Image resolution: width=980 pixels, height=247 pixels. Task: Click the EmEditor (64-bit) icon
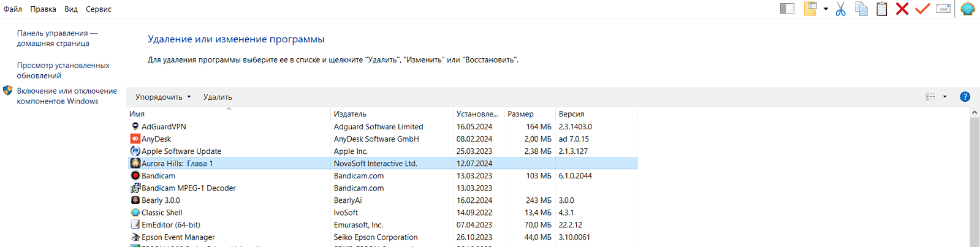[x=135, y=224]
